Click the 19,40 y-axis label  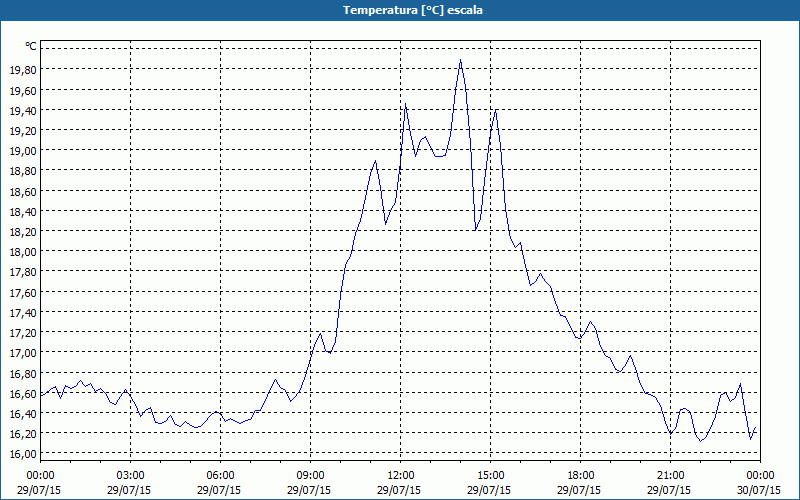coord(23,111)
